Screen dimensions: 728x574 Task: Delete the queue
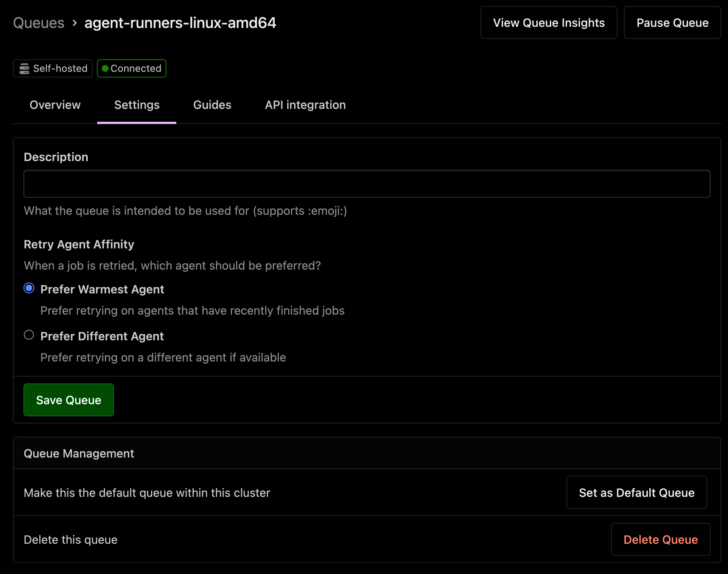(660, 540)
